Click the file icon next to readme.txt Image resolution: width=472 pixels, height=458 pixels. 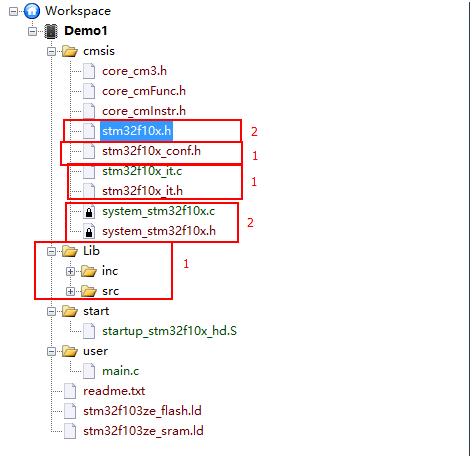70,391
